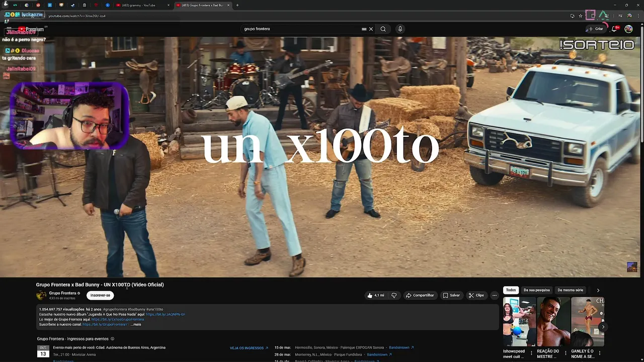The image size is (644, 362).
Task: Clear the search text with the X
Action: click(371, 29)
